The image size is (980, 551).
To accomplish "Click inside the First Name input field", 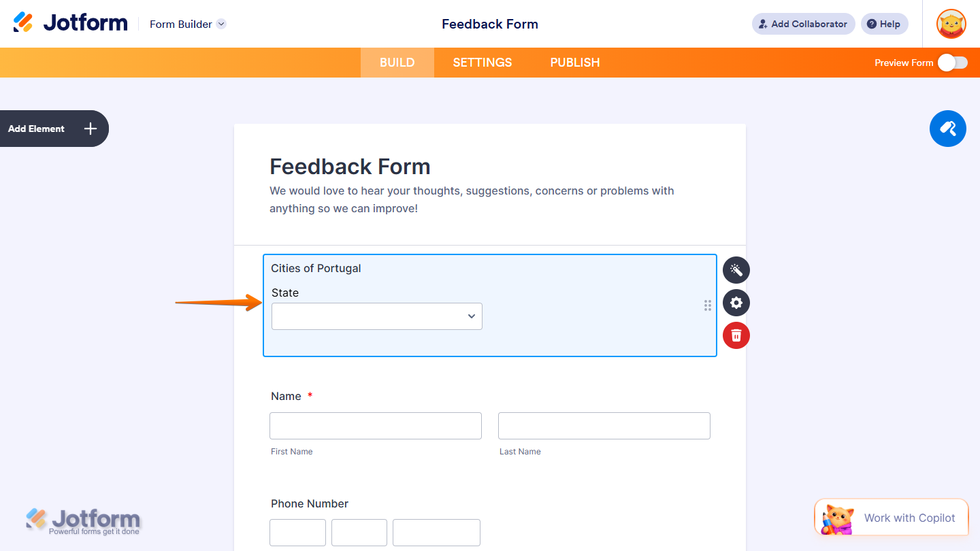I will [x=375, y=425].
